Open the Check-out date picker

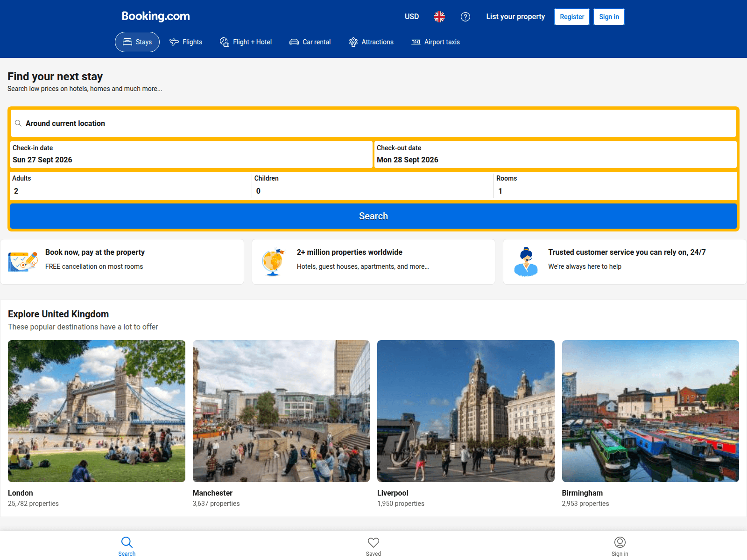(556, 154)
